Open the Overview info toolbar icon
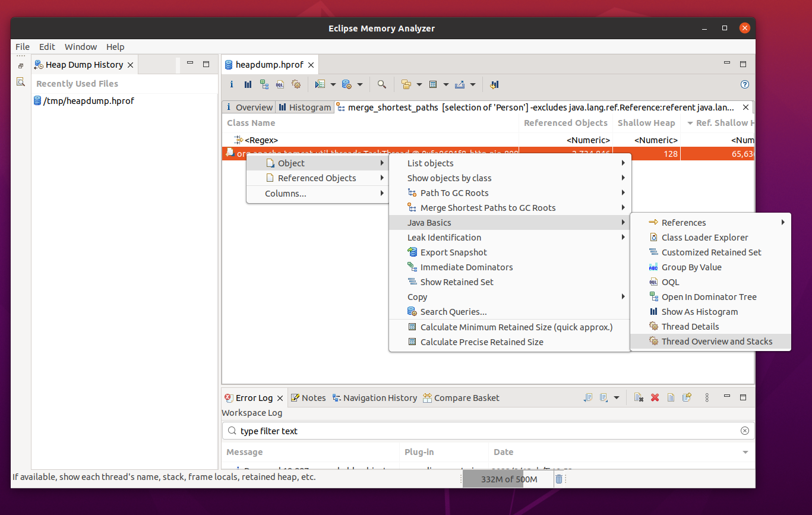 pyautogui.click(x=232, y=84)
